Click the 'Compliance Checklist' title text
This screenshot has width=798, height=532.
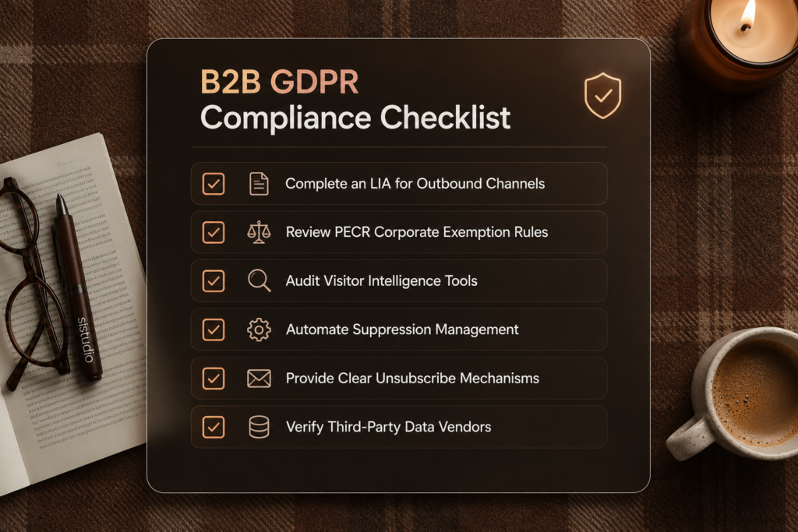pyautogui.click(x=355, y=118)
